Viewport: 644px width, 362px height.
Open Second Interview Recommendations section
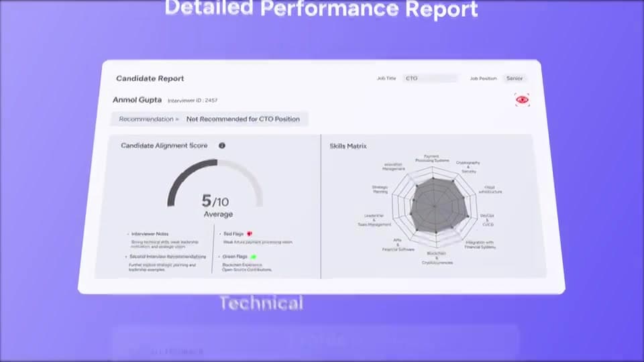(x=167, y=257)
